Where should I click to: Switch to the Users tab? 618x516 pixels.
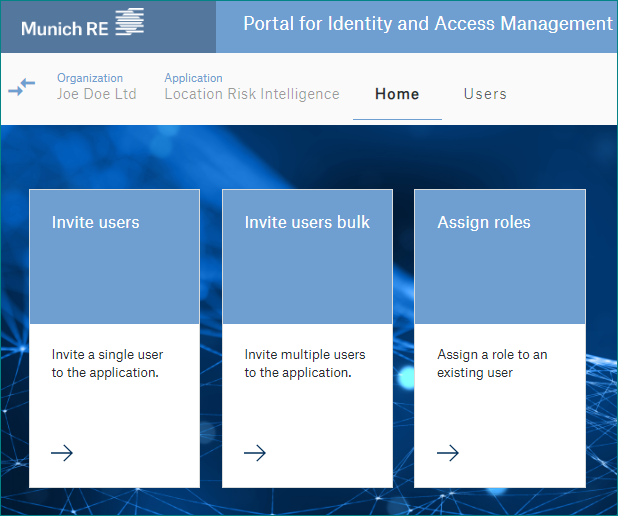(485, 94)
